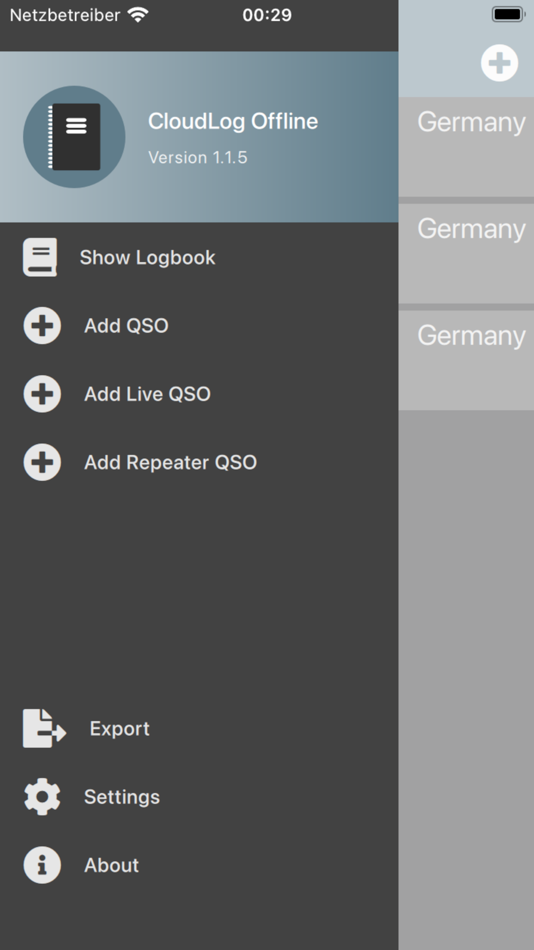Viewport: 534px width, 950px height.
Task: Open the Export menu entry
Action: pyautogui.click(x=199, y=728)
